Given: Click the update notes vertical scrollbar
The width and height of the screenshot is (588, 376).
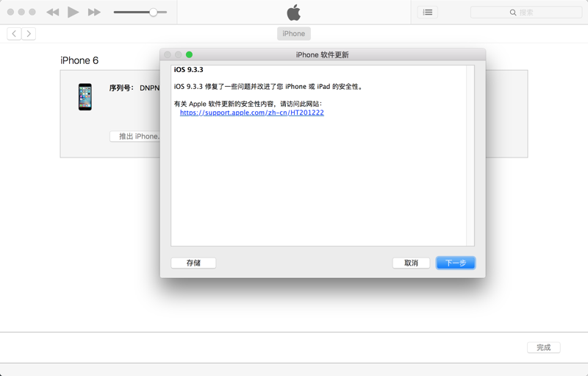Looking at the screenshot, I should [470, 156].
